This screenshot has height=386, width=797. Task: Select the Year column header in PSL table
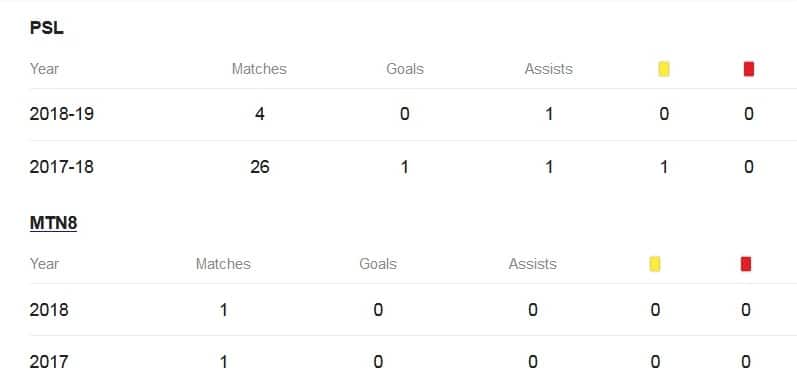pos(44,69)
